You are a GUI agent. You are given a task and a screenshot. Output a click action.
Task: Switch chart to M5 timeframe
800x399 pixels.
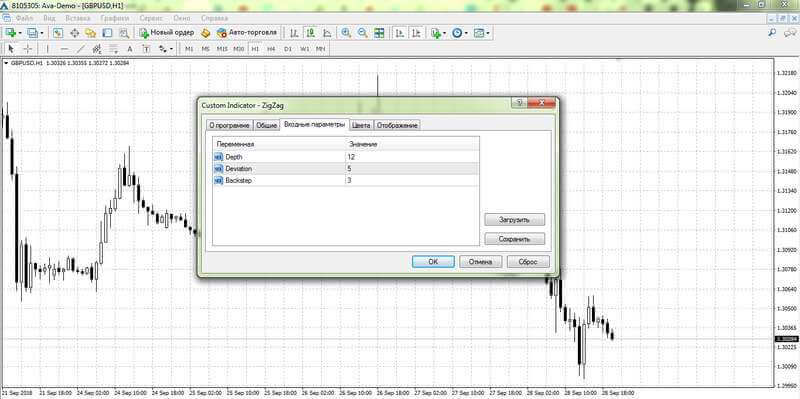coord(206,49)
